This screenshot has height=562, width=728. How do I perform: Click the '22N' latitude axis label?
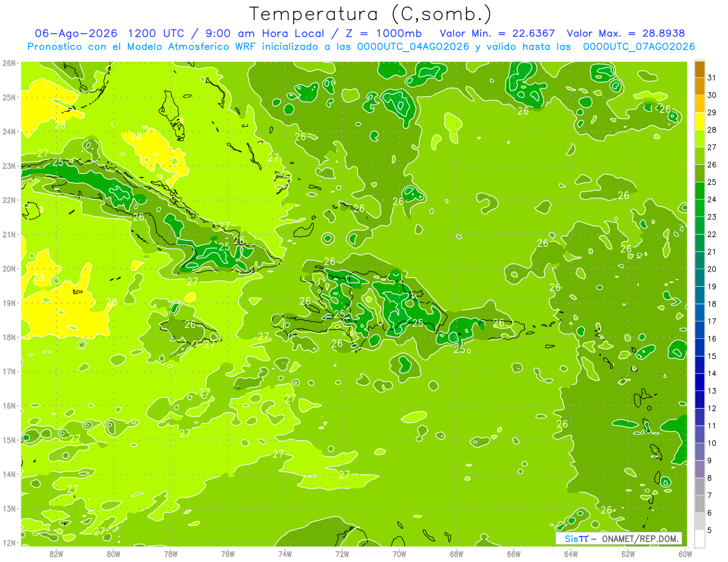tap(8, 200)
